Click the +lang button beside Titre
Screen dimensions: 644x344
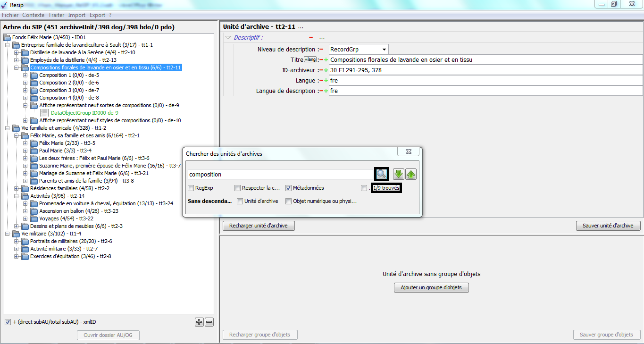click(x=310, y=59)
